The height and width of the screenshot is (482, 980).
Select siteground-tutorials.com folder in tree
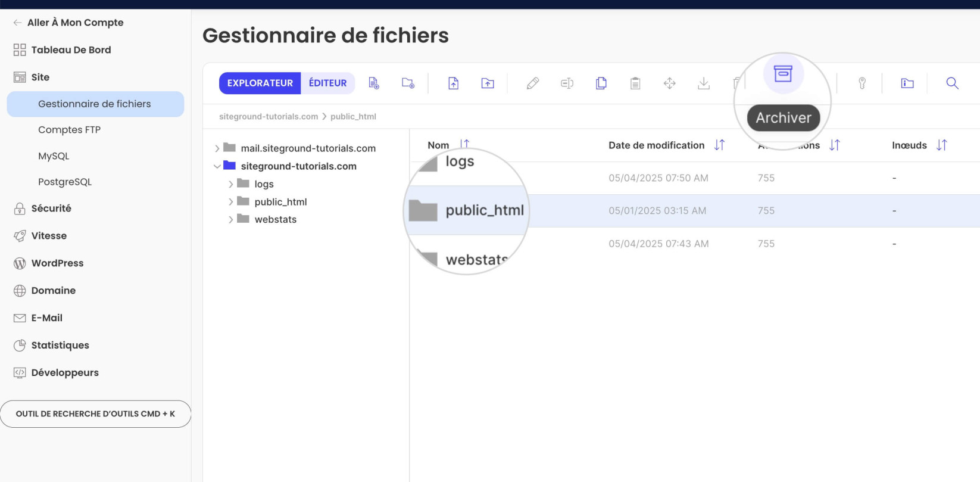tap(298, 166)
